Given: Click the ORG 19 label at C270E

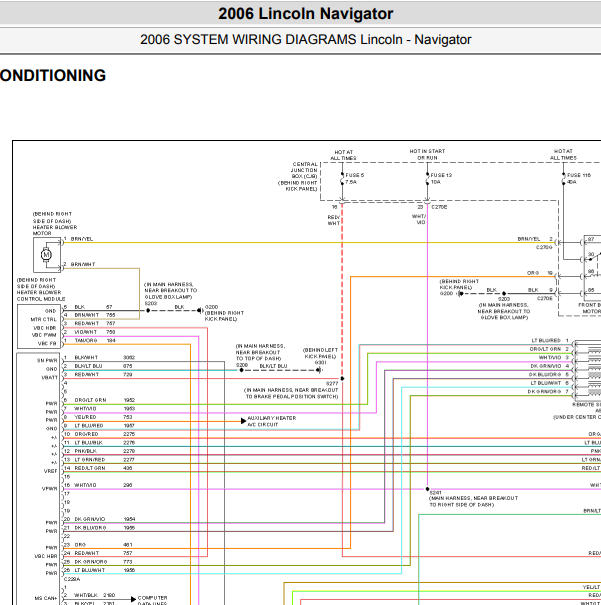Looking at the screenshot, I should coord(540,273).
